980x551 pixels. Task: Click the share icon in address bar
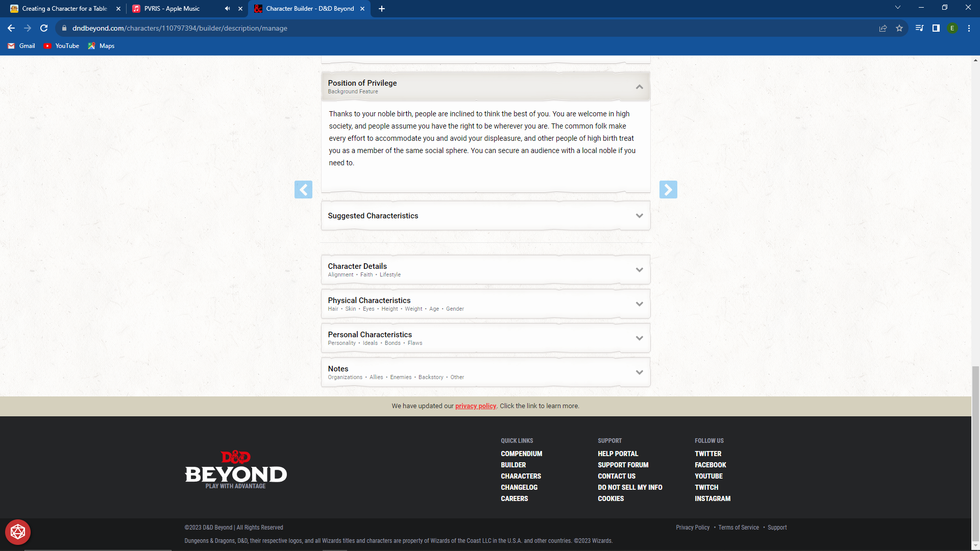(883, 29)
